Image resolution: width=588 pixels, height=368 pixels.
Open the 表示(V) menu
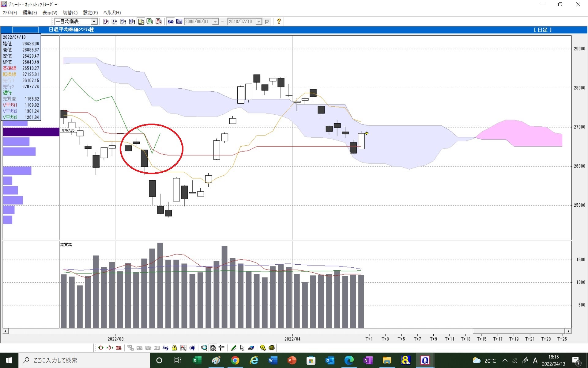[50, 13]
